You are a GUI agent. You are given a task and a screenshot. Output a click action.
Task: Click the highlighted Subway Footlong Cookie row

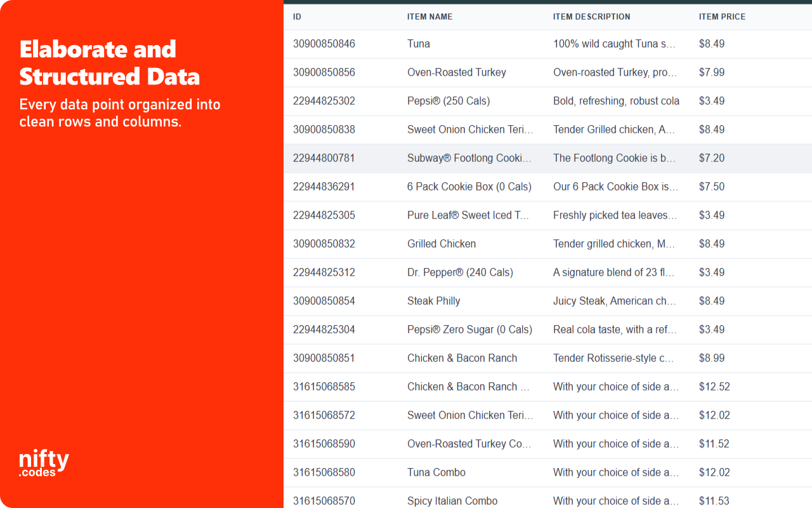(469, 158)
